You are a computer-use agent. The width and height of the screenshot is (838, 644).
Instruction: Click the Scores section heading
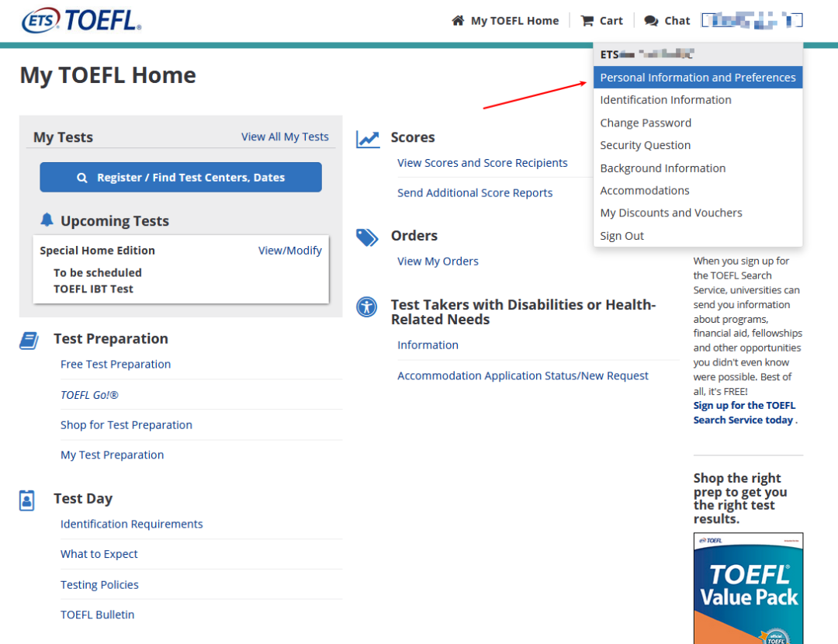point(413,137)
